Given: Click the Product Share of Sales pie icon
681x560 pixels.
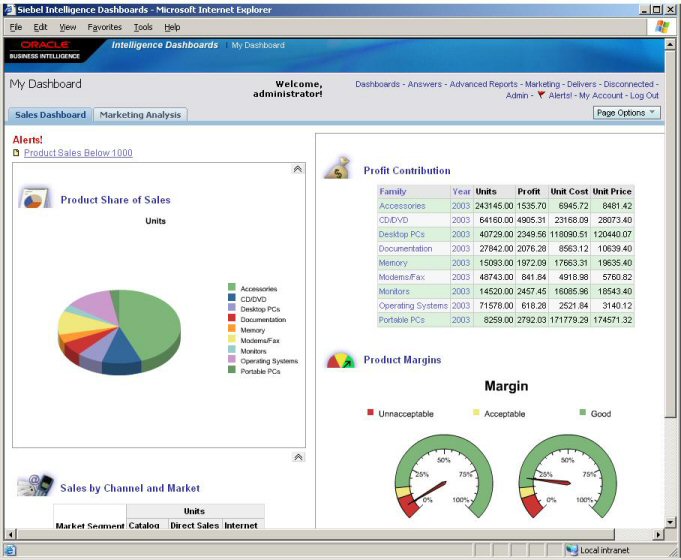Looking at the screenshot, I should click(x=34, y=198).
